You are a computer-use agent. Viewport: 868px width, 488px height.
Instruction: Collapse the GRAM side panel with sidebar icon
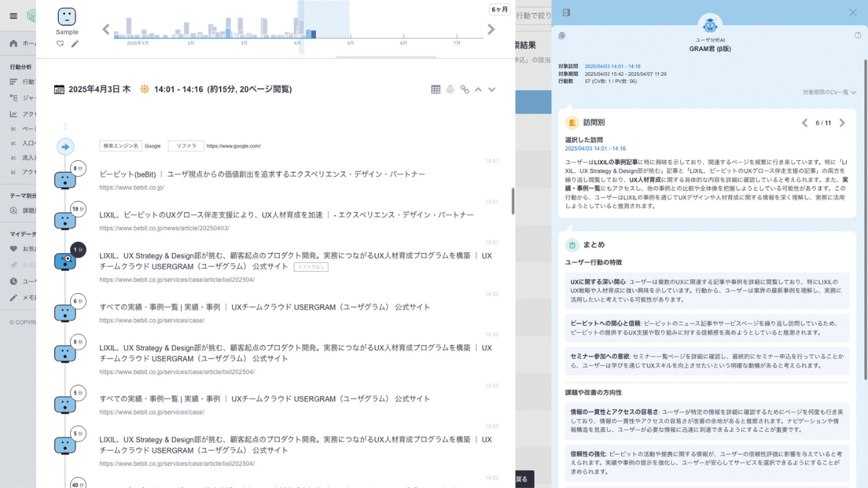(x=566, y=13)
